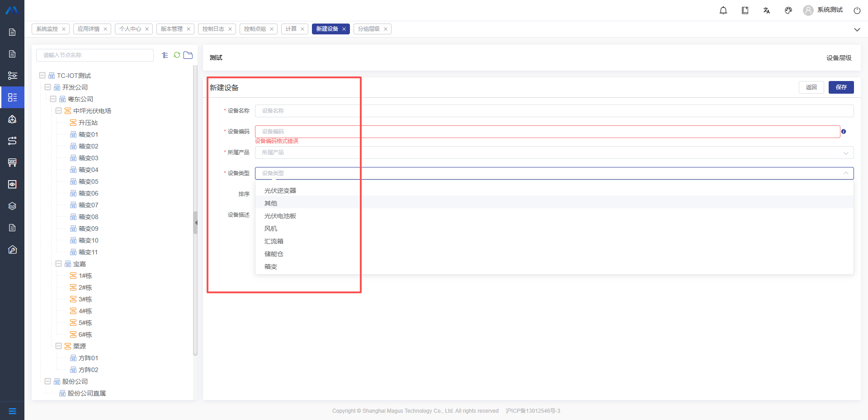The image size is (868, 420).
Task: Click the tree expand-all icon
Action: pos(165,55)
